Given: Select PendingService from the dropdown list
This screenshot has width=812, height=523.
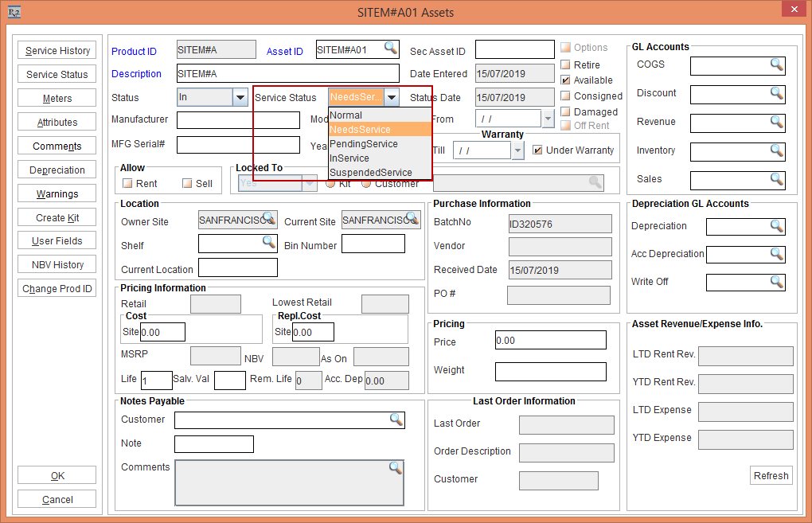Looking at the screenshot, I should pyautogui.click(x=364, y=144).
